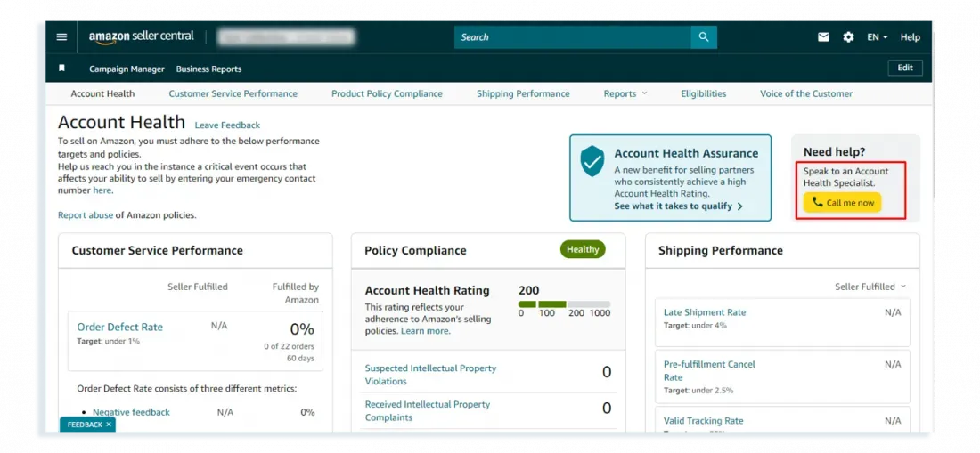
Task: Open the Order Defect Rate link
Action: pyautogui.click(x=119, y=327)
